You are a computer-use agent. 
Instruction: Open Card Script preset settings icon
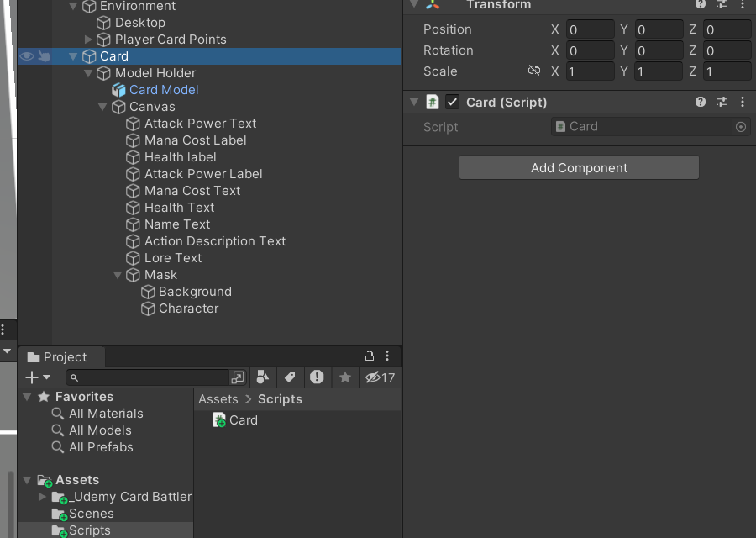point(722,102)
